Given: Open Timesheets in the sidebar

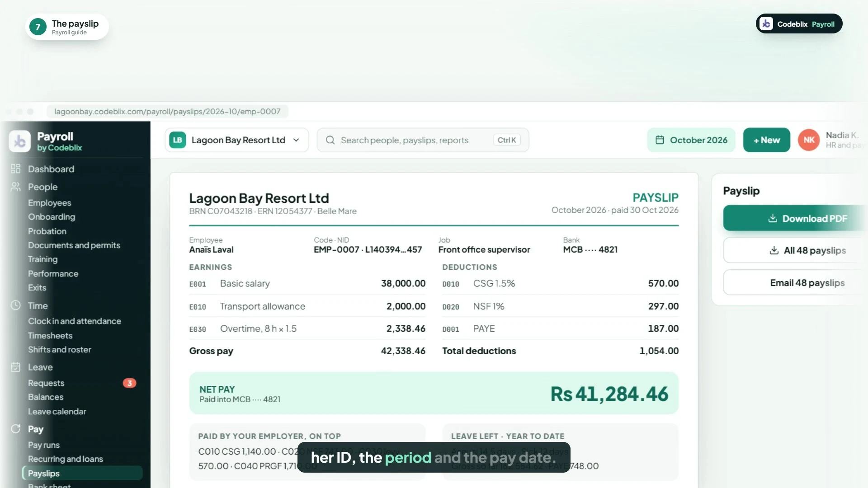Looking at the screenshot, I should pyautogui.click(x=50, y=336).
